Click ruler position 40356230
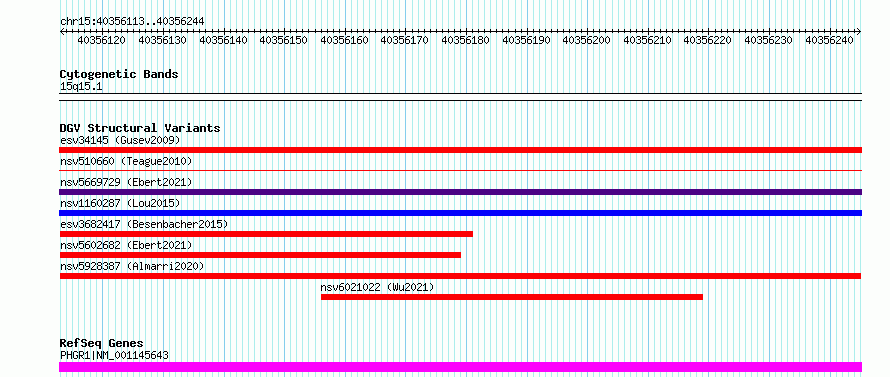This screenshot has width=890, height=377. click(770, 40)
